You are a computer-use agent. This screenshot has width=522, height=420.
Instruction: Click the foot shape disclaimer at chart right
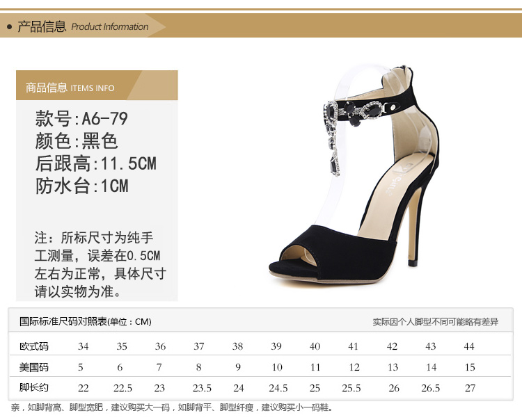[435, 322]
